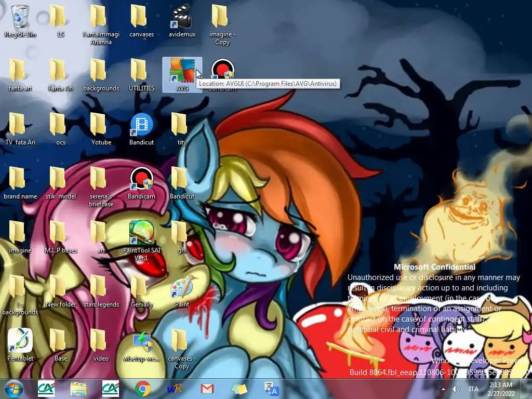Select the Bandicut folder
The image size is (532, 399).
coord(182,183)
